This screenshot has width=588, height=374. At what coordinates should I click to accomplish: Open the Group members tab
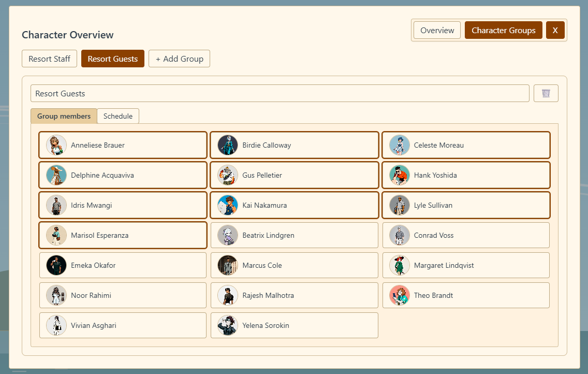click(64, 116)
